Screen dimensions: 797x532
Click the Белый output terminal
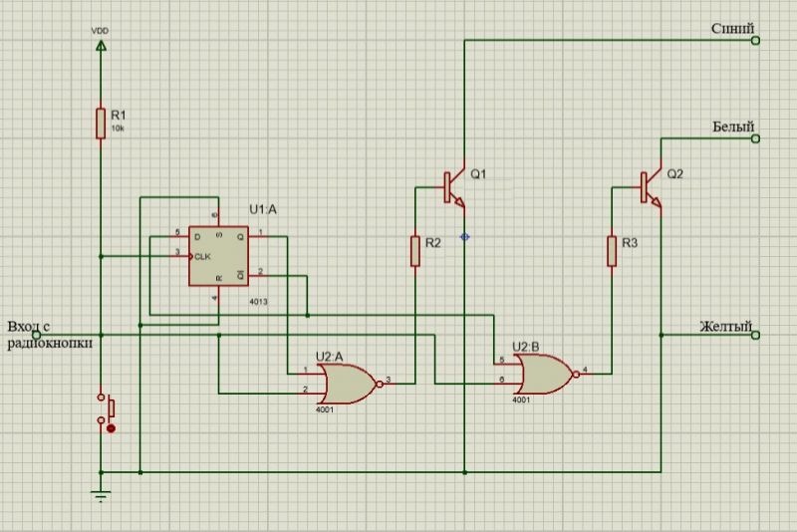pos(755,139)
